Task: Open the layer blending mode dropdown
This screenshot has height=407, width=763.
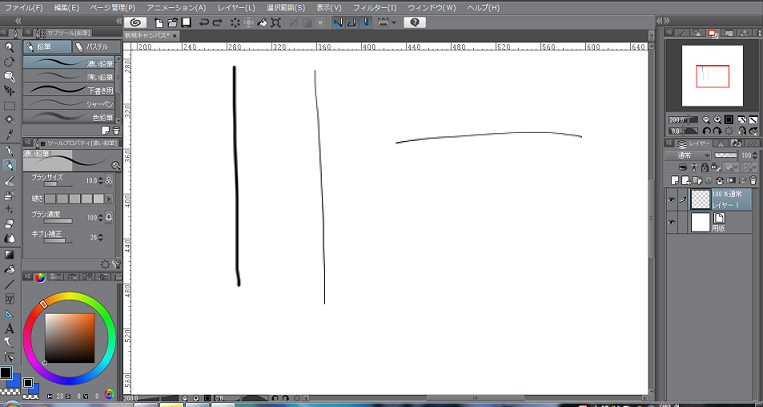Action: pos(690,156)
